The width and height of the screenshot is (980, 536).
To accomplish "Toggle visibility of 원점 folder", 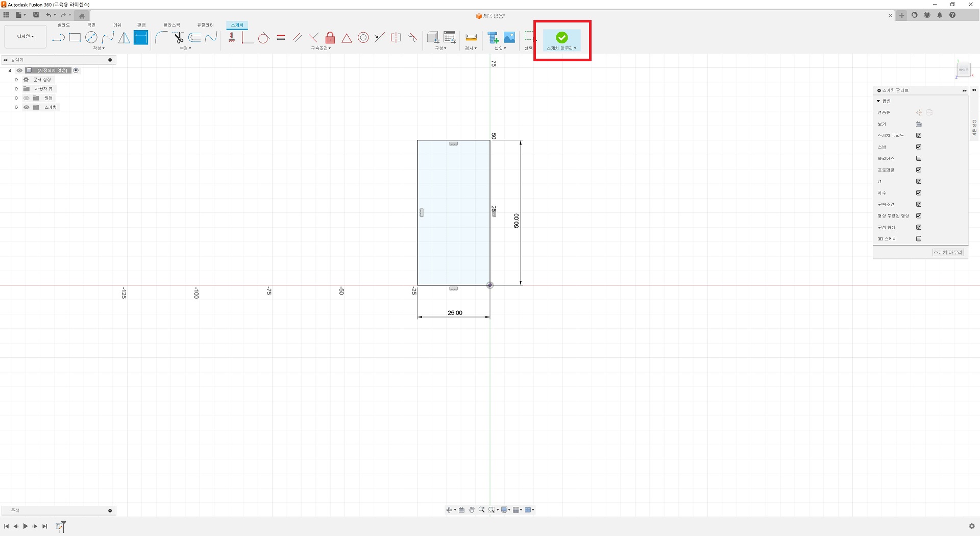I will tap(26, 98).
